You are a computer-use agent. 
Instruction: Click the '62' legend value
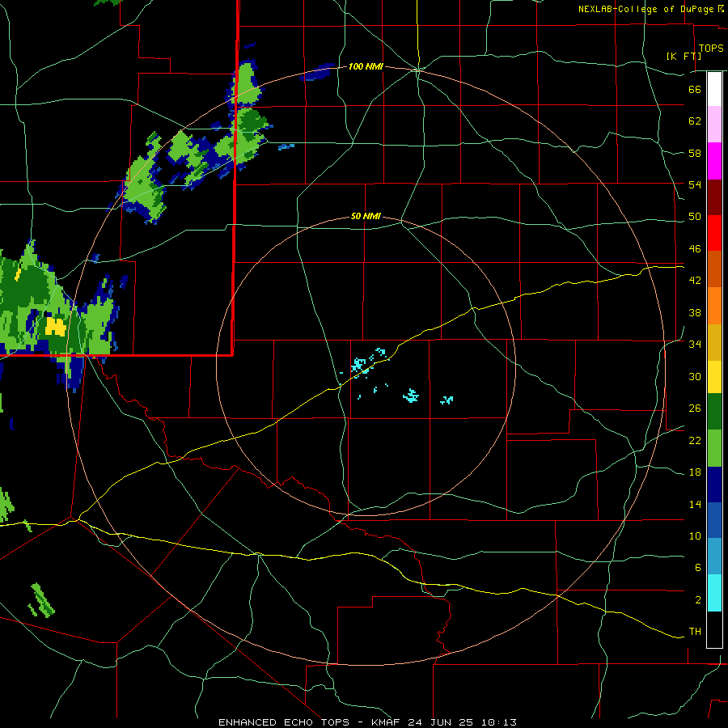tap(695, 121)
